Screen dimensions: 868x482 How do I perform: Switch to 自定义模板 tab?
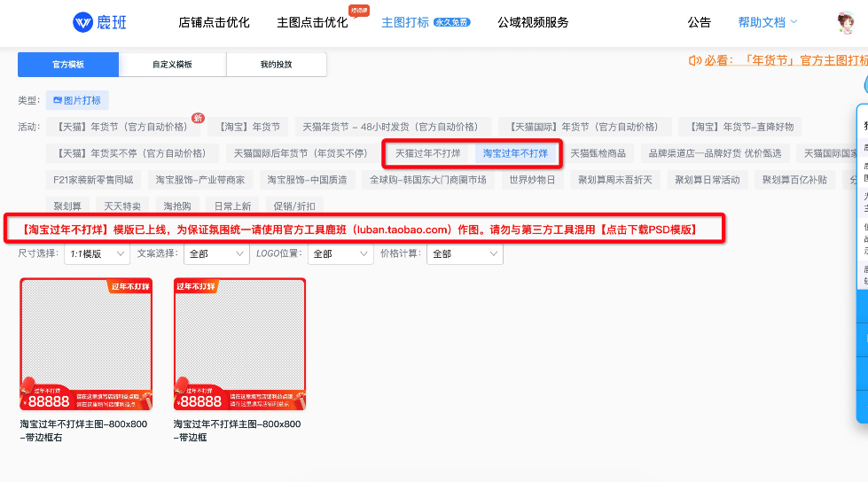click(x=172, y=65)
